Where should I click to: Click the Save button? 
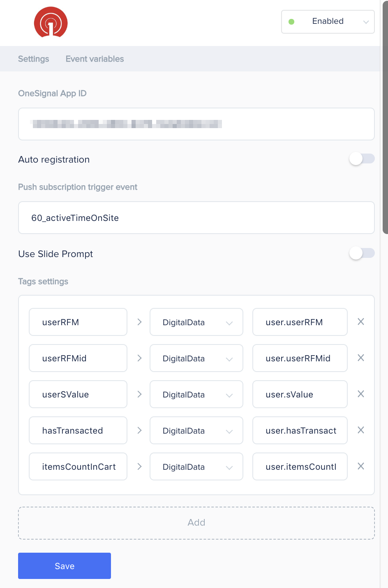tap(65, 566)
